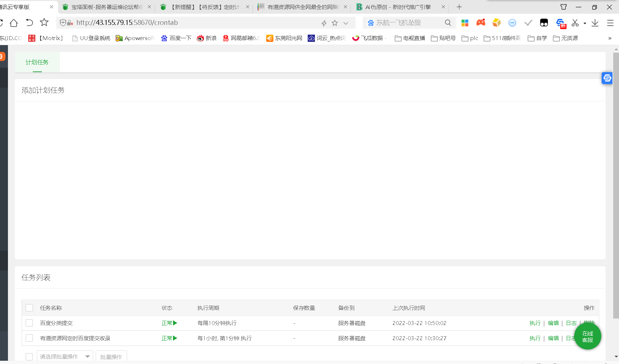This screenshot has height=364, width=619.
Task: Click the red game controller icon
Action: [x=481, y=23]
